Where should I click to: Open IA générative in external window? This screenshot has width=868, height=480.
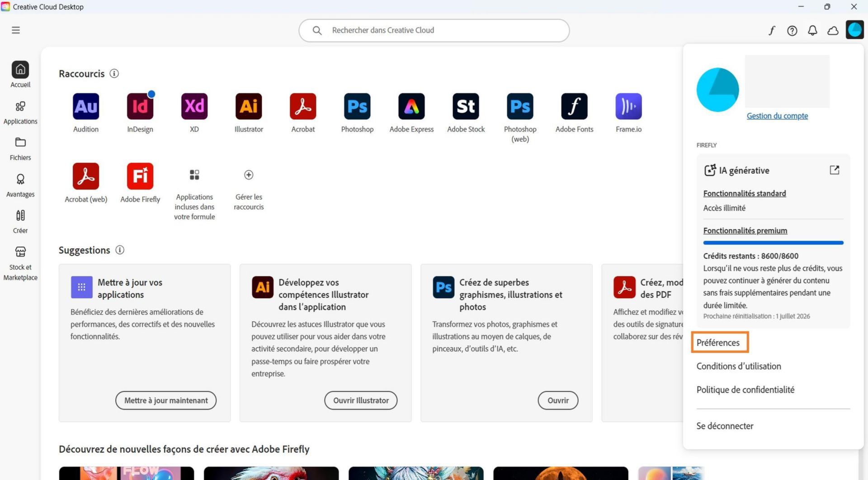tap(834, 170)
